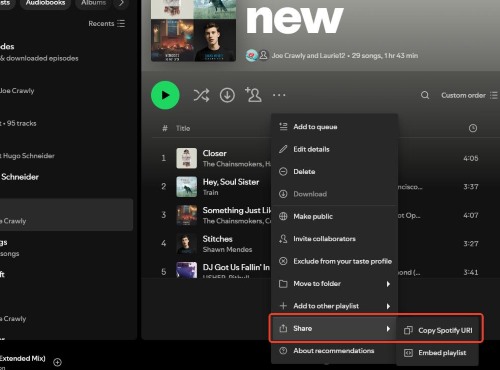Screen dimensions: 500x370
Task: Click Stitches album art thumbnail
Action: pyautogui.click(x=186, y=244)
